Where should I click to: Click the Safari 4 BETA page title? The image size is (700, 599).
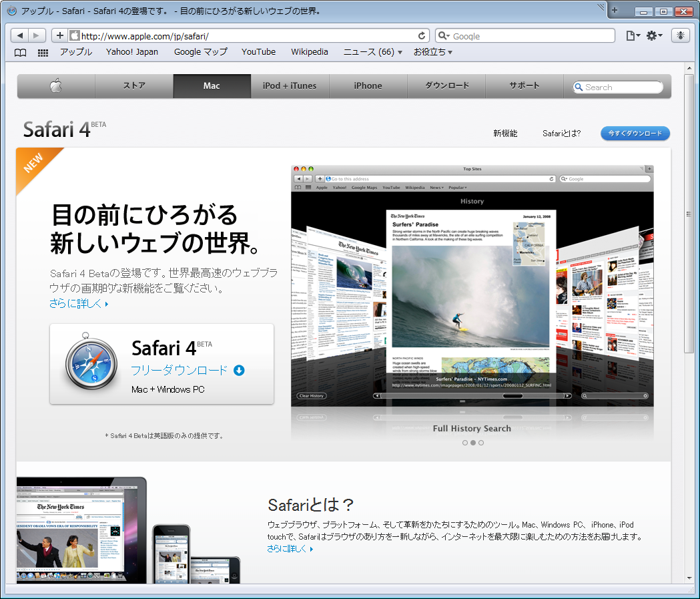point(65,130)
